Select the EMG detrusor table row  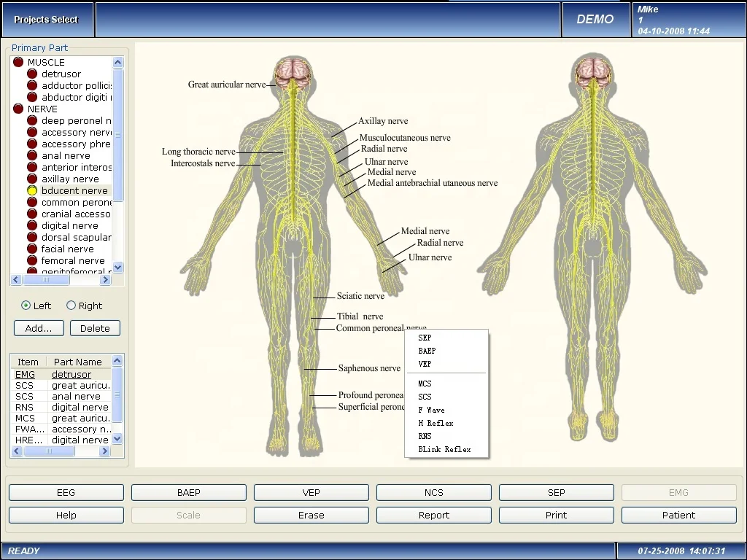click(62, 375)
